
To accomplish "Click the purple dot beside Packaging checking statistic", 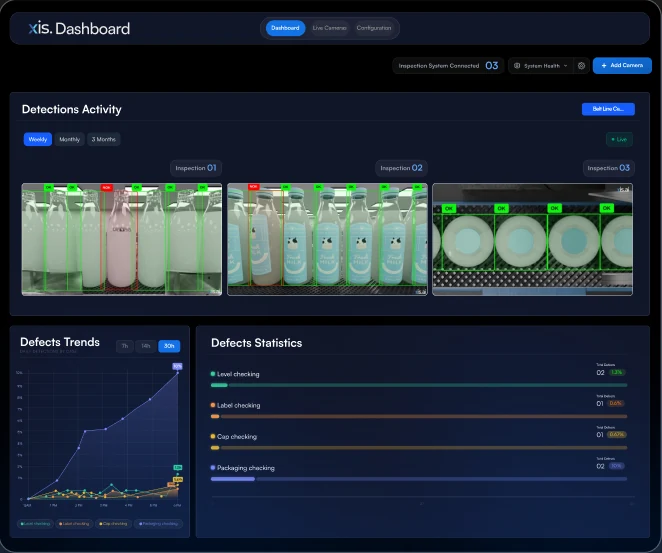I will (x=213, y=467).
